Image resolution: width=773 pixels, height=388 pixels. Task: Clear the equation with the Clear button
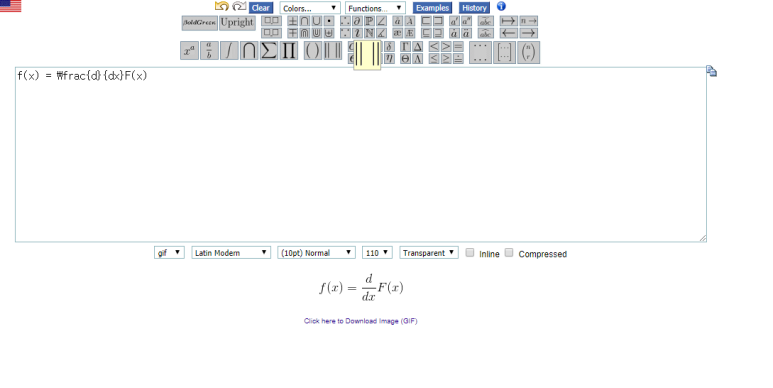pos(260,8)
